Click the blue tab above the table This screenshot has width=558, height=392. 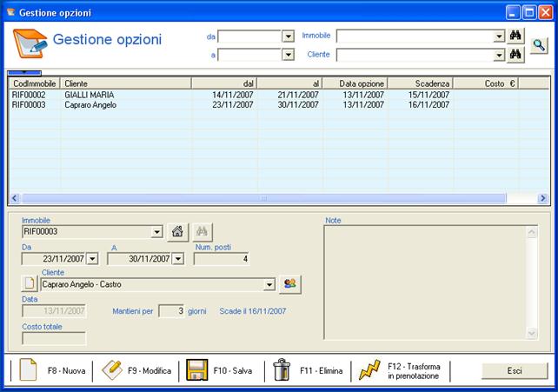(24, 73)
